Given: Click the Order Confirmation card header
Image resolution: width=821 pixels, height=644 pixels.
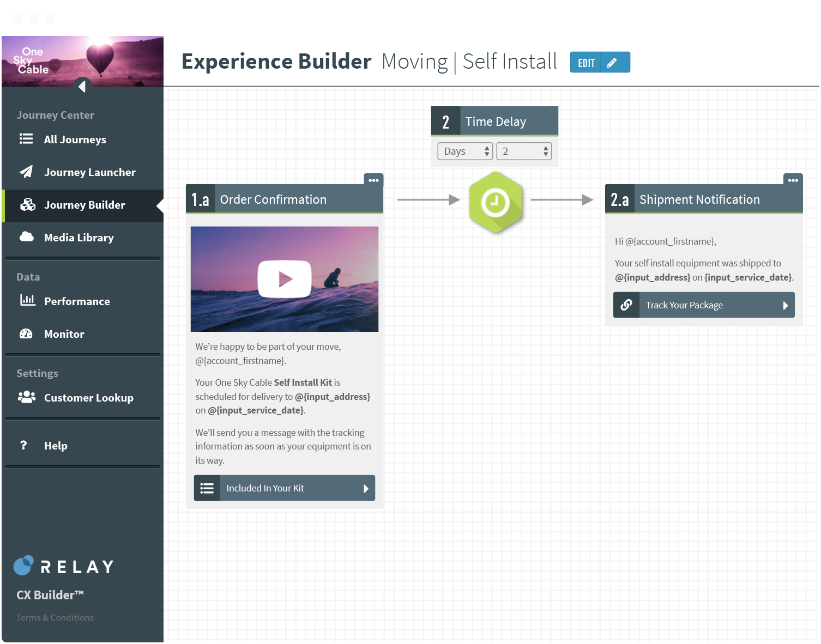Looking at the screenshot, I should click(x=284, y=199).
